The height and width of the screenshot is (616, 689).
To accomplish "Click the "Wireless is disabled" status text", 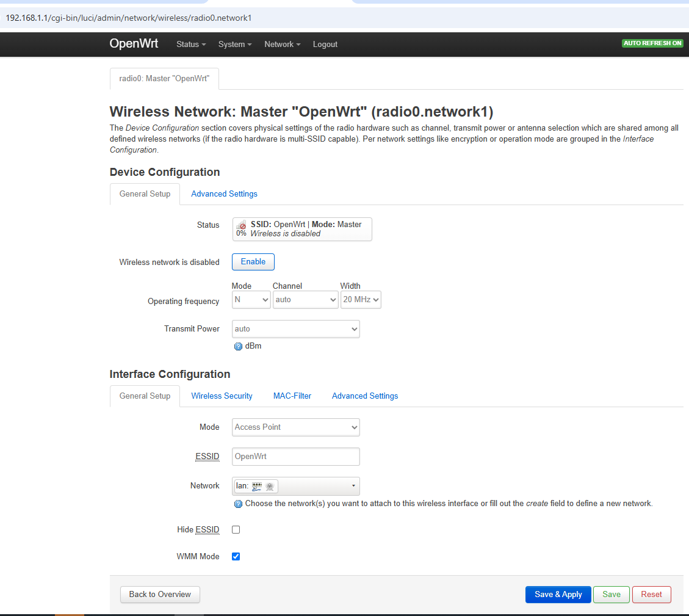I will point(285,234).
